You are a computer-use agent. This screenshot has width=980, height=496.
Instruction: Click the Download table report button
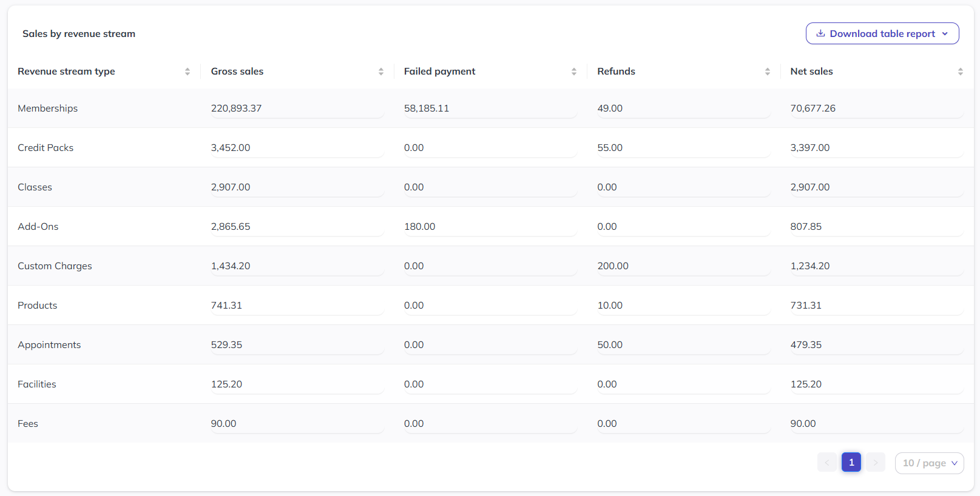(882, 33)
